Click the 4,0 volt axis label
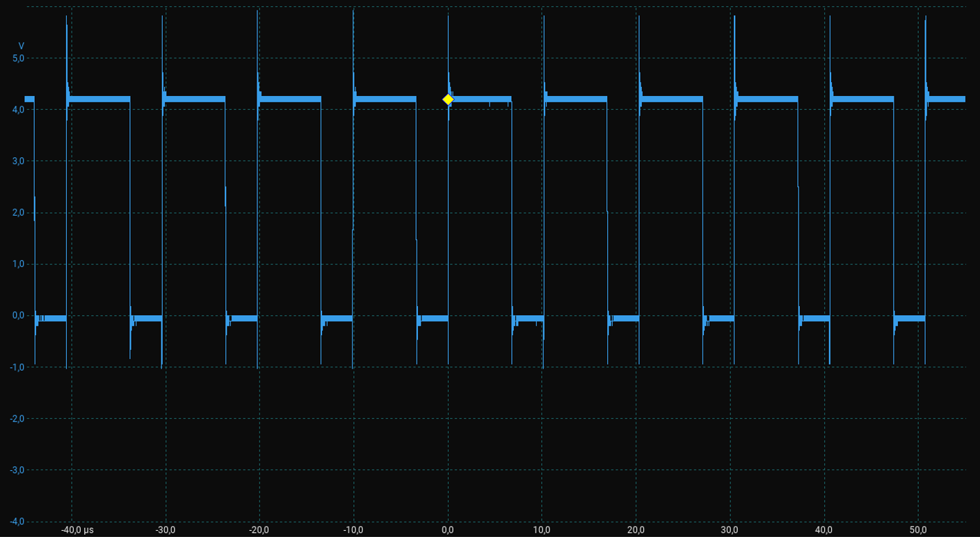The image size is (980, 537). coord(19,110)
